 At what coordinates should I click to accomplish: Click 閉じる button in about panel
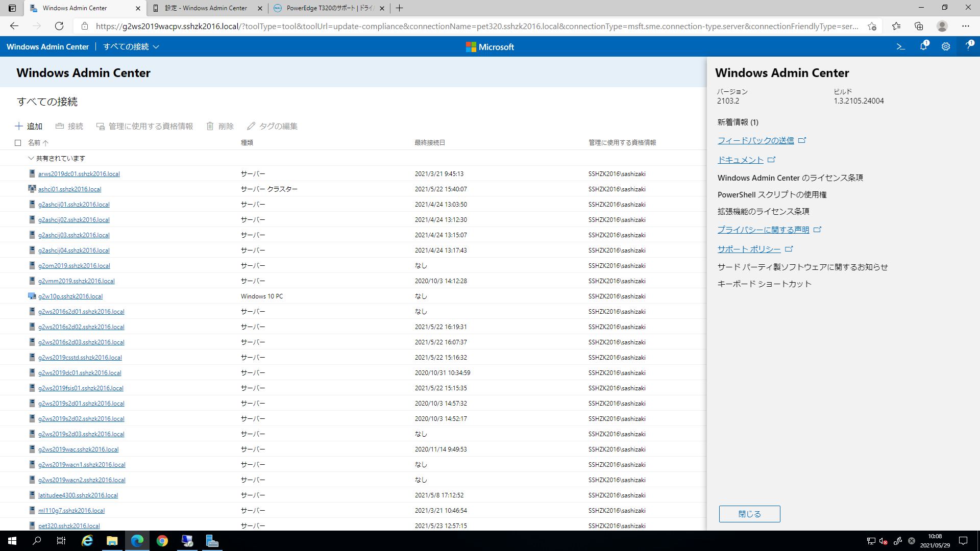click(749, 514)
